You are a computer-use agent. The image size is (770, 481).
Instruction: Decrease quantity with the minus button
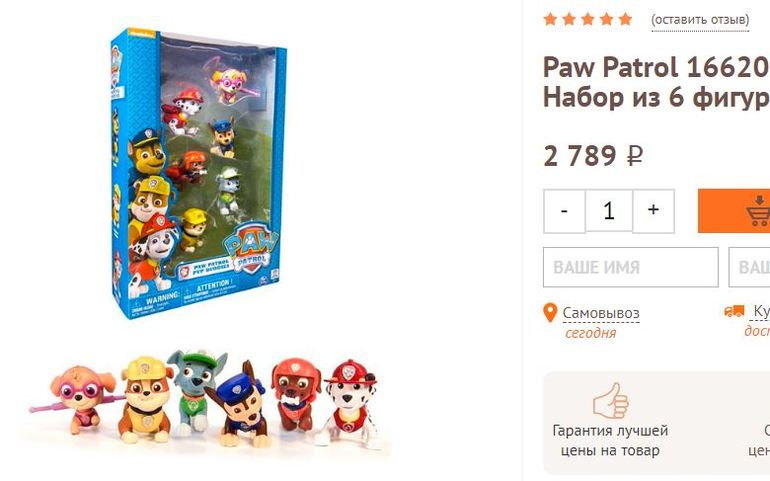point(564,211)
